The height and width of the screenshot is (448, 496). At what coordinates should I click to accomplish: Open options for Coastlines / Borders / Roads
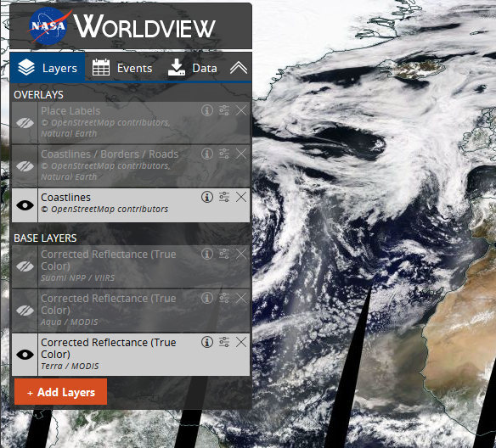point(224,154)
